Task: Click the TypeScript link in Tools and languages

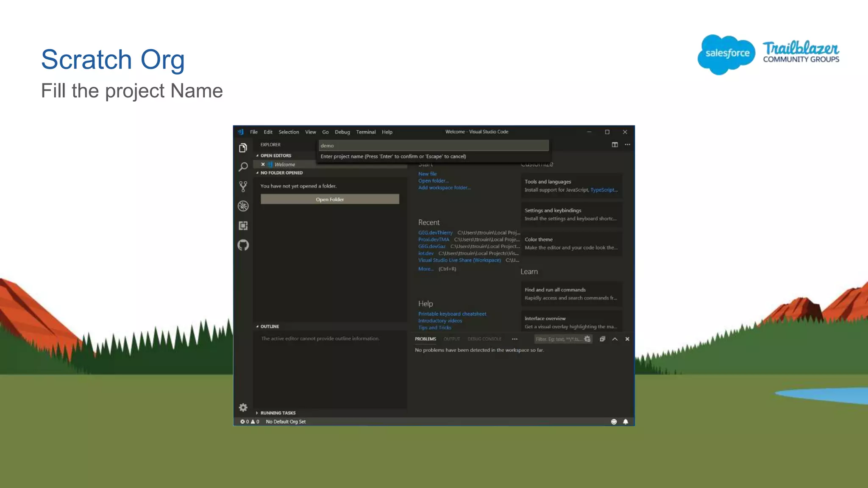Action: (604, 190)
